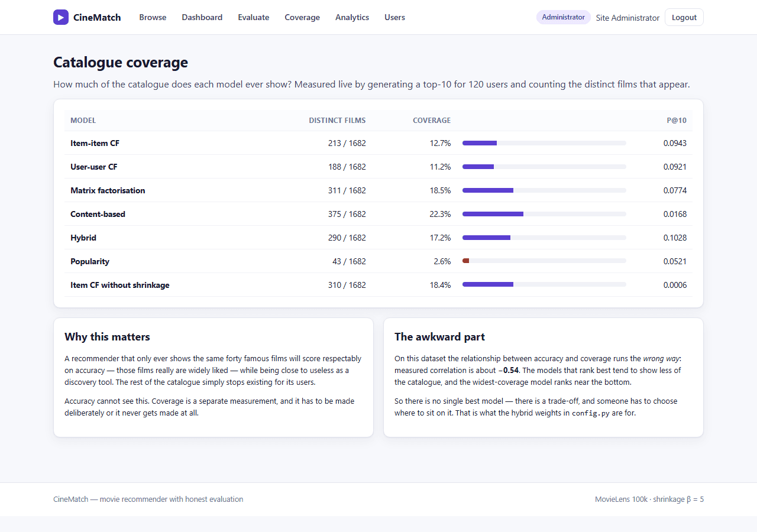This screenshot has height=532, width=757.
Task: Click the 12.7% coverage value
Action: point(440,143)
